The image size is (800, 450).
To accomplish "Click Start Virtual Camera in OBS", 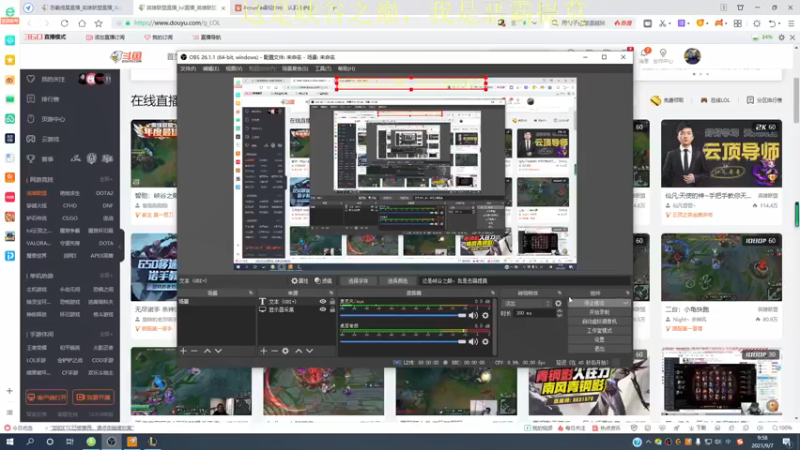I will tap(599, 321).
